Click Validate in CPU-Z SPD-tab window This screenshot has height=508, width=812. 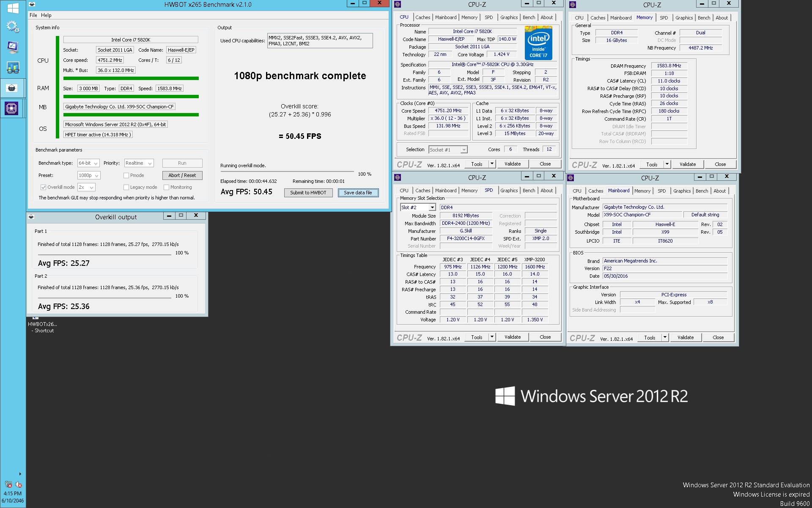(x=512, y=337)
